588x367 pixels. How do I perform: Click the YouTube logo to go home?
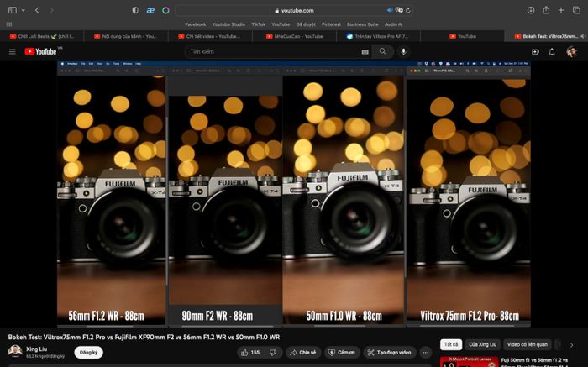[x=40, y=51]
